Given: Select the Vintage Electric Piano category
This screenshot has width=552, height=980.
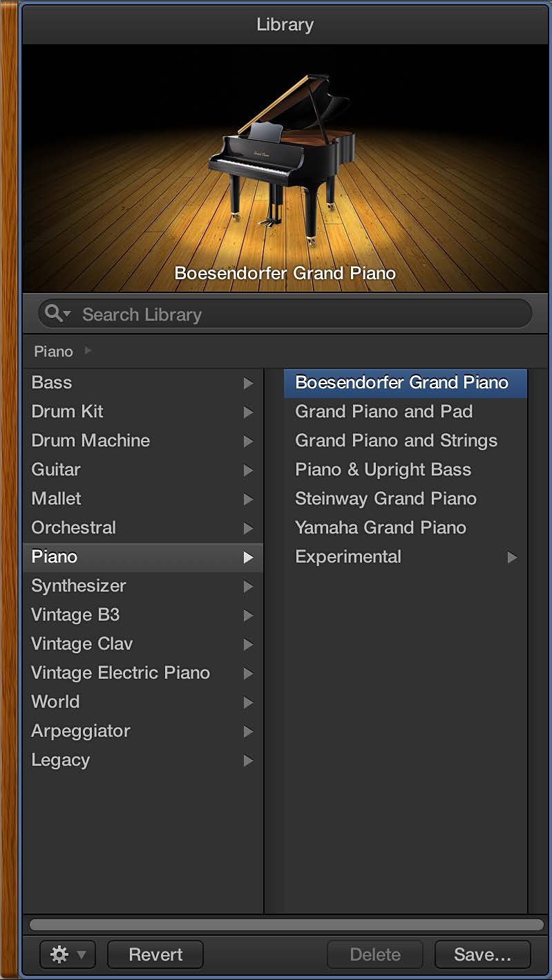Looking at the screenshot, I should pos(143,673).
